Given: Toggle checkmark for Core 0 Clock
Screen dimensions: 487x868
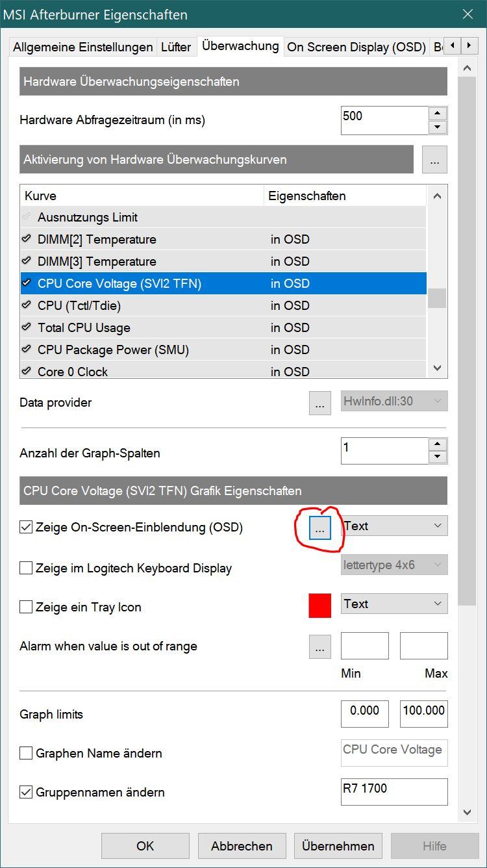Looking at the screenshot, I should point(27,372).
